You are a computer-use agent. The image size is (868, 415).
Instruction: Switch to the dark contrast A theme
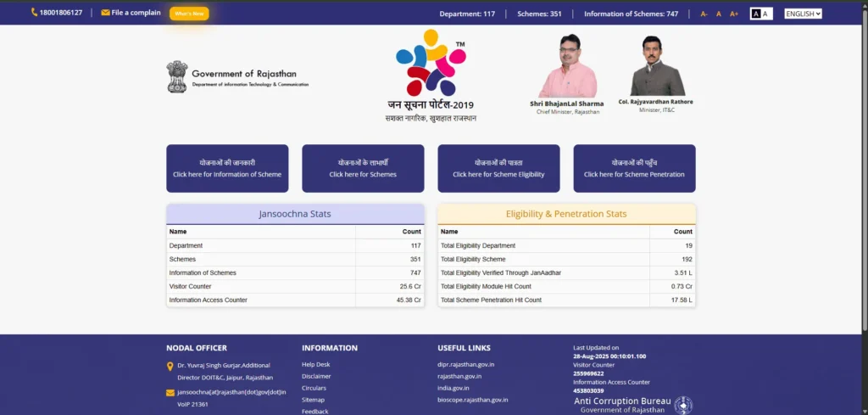pos(755,14)
